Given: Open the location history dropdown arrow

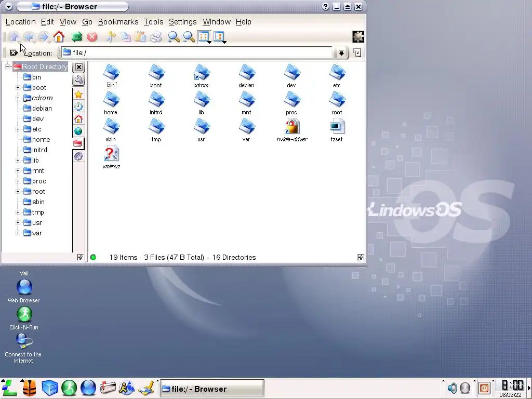Looking at the screenshot, I should pyautogui.click(x=341, y=52).
